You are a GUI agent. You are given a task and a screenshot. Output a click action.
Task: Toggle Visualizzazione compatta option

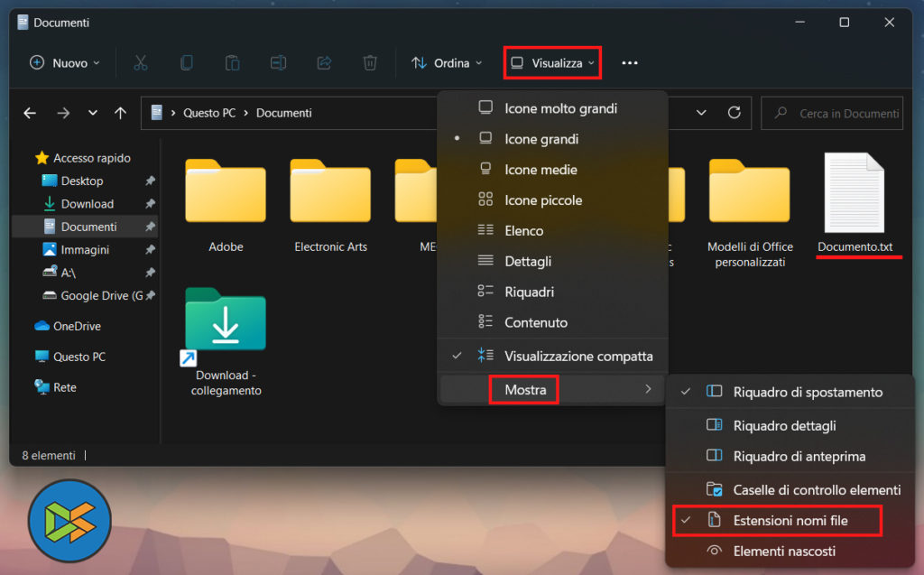577,356
